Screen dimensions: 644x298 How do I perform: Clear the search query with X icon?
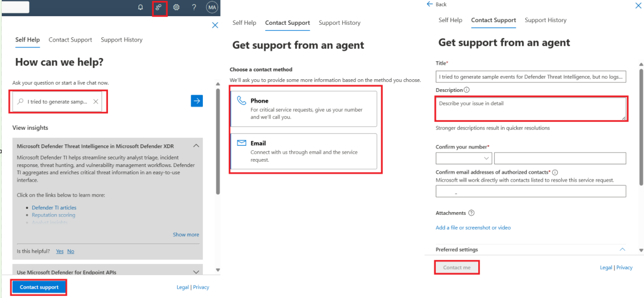[x=96, y=102]
